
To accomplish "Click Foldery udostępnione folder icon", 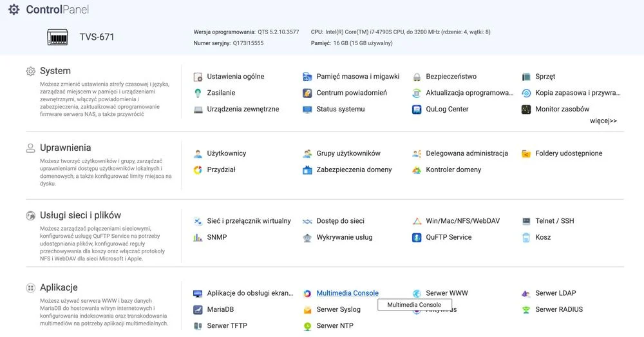I will tap(526, 154).
